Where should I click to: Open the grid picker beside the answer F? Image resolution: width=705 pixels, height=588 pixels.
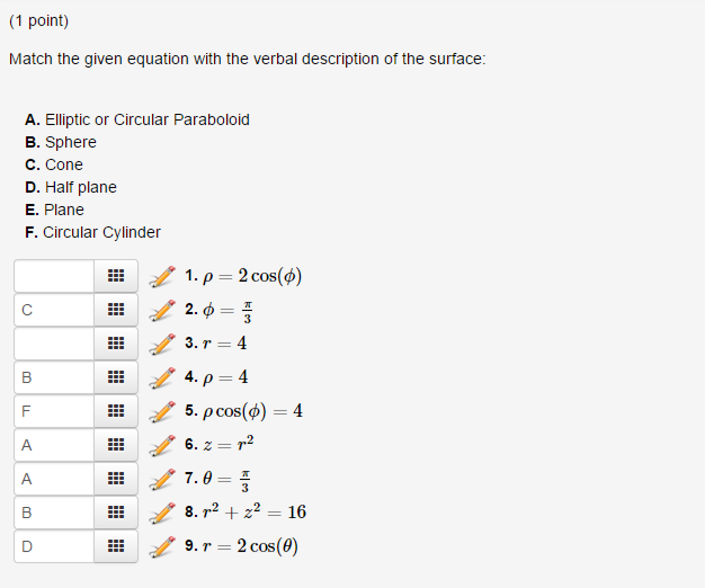pos(116,410)
